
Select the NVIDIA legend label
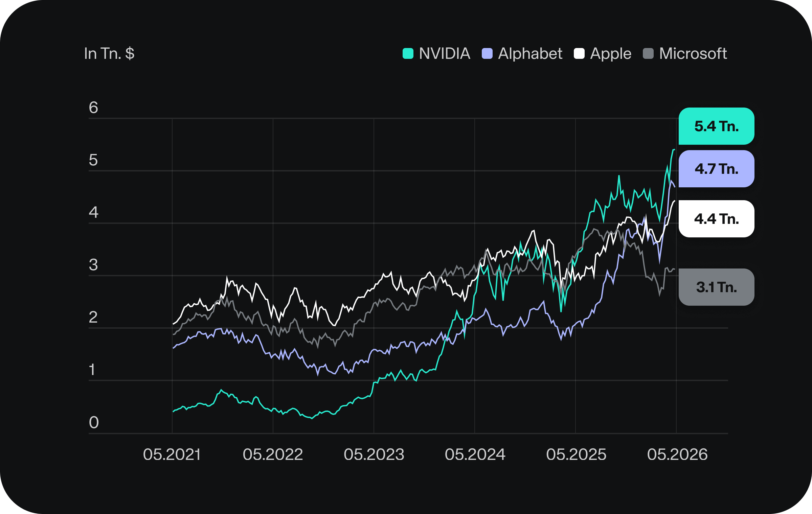[445, 53]
